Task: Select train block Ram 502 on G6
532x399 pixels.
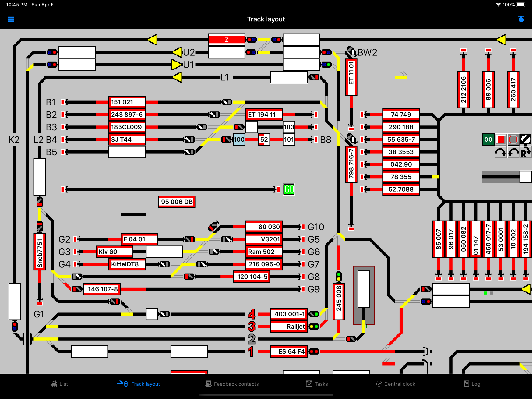Action: (264, 252)
